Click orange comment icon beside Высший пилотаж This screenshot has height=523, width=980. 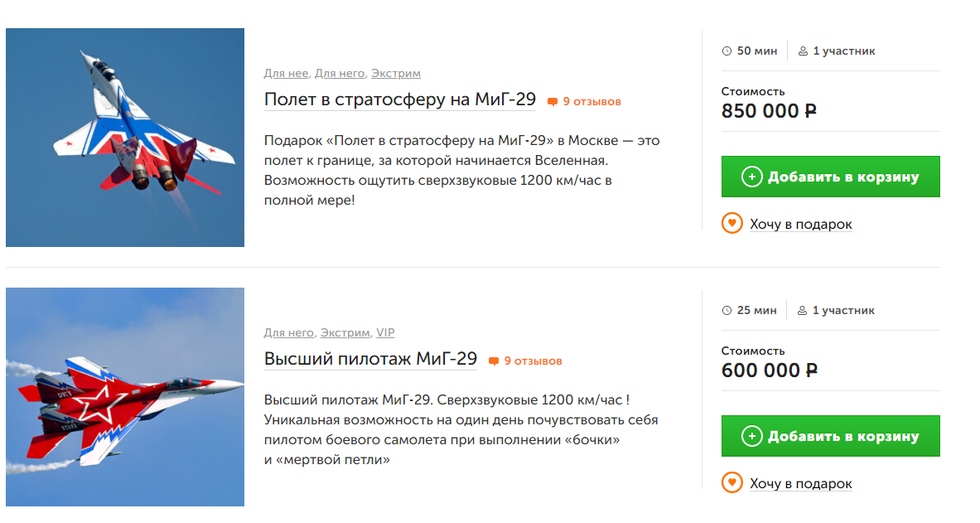pos(494,361)
